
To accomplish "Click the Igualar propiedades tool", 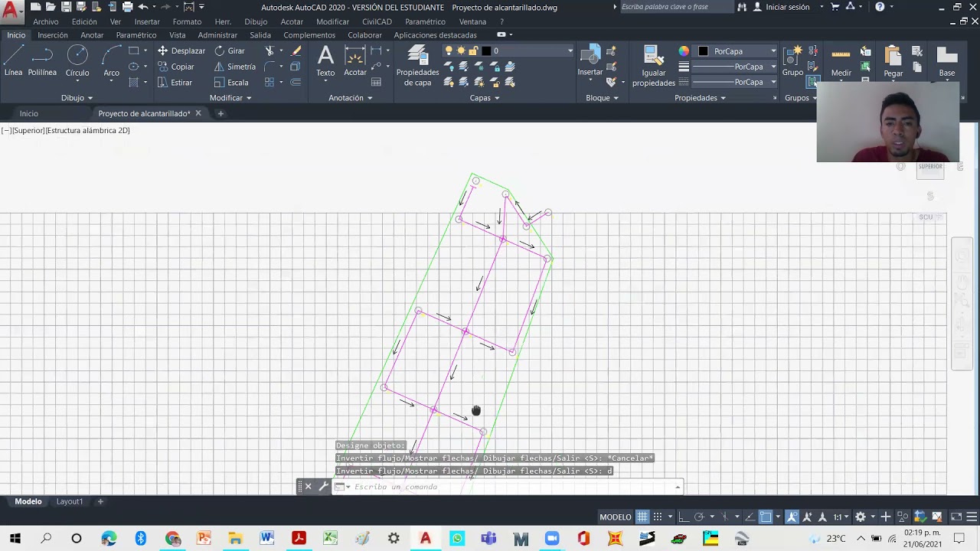I will pyautogui.click(x=654, y=66).
